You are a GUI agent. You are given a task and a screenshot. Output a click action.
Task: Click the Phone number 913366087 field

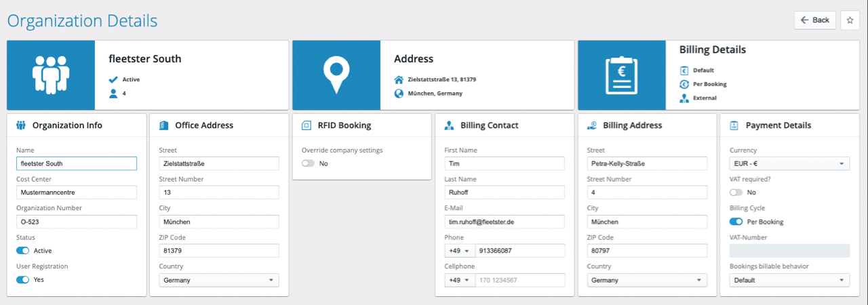pos(520,251)
